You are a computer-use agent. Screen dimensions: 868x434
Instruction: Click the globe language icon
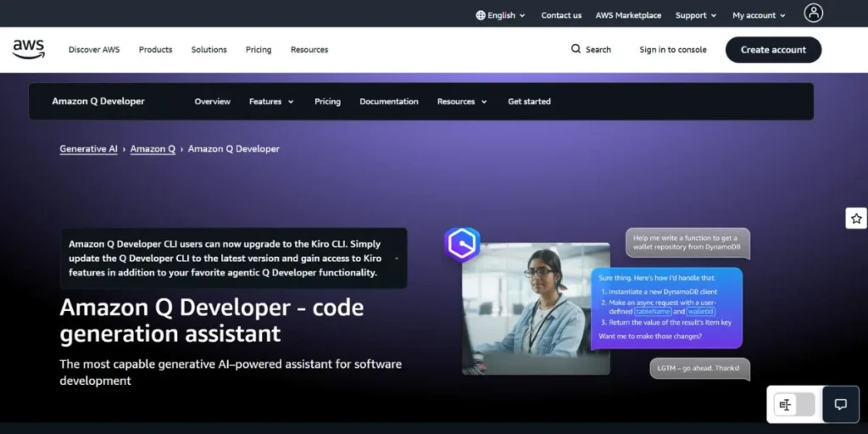tap(481, 15)
